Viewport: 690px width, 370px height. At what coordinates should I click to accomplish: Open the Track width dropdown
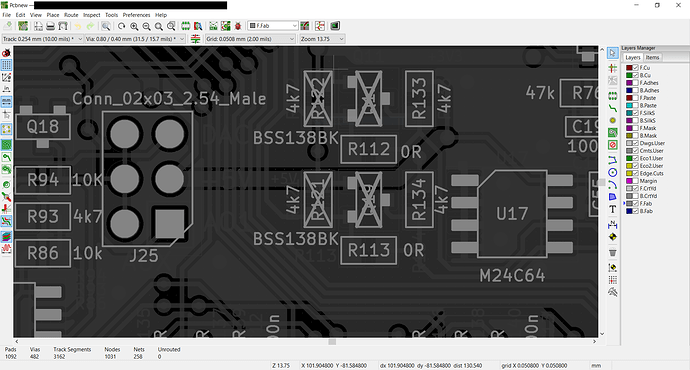(42, 39)
